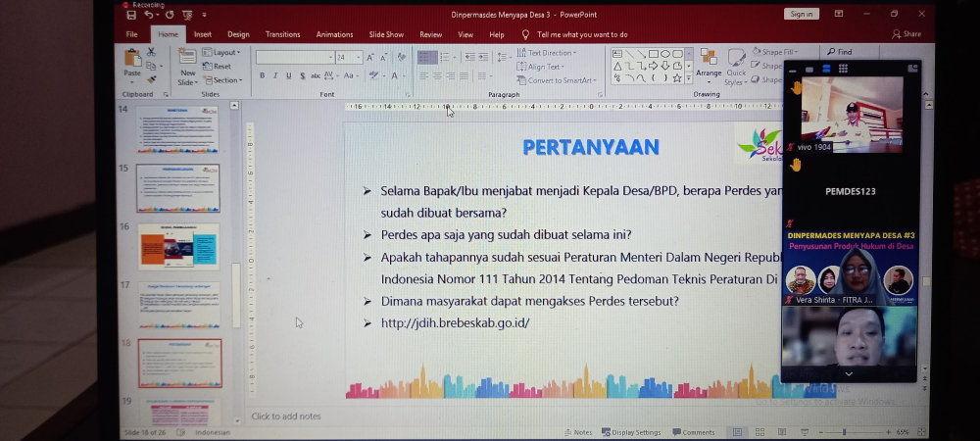This screenshot has height=441, width=980.
Task: Toggle the Numbering list button
Action: tap(446, 57)
